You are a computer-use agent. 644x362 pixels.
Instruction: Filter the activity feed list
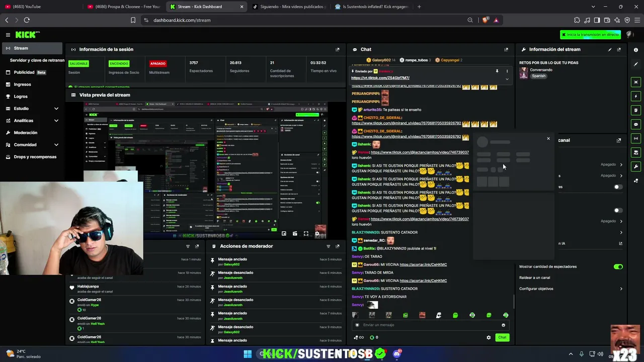(188, 246)
